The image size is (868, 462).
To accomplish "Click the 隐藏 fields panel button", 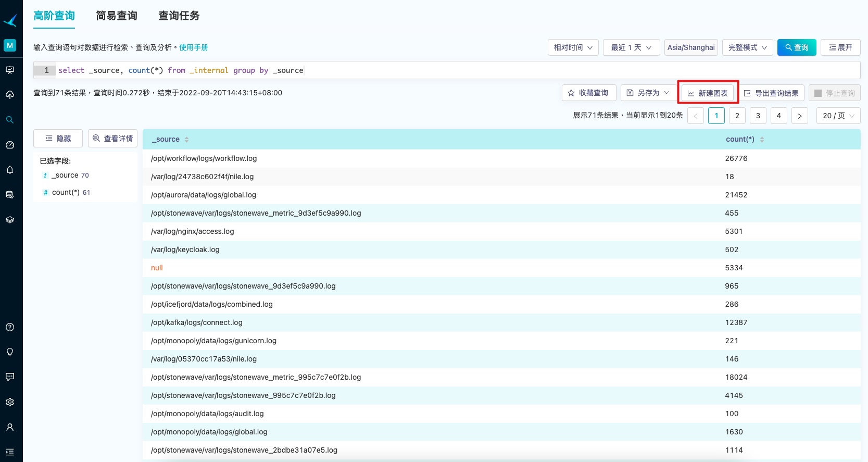I will click(x=58, y=138).
